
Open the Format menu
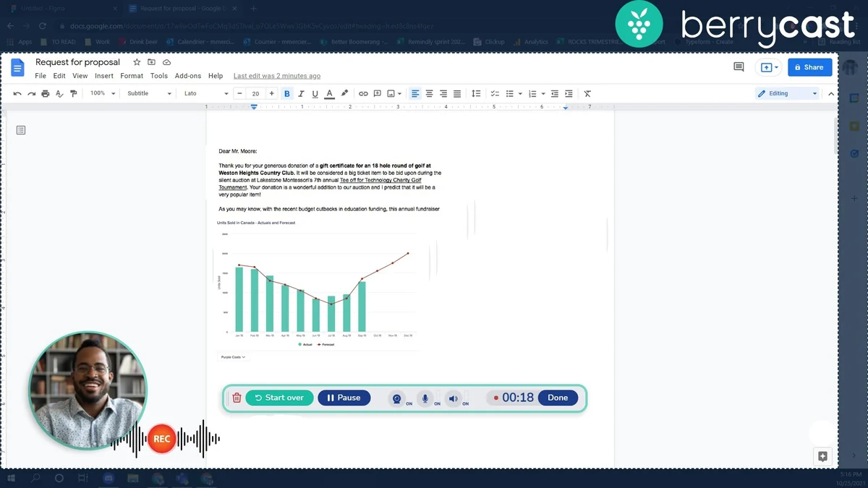tap(132, 76)
